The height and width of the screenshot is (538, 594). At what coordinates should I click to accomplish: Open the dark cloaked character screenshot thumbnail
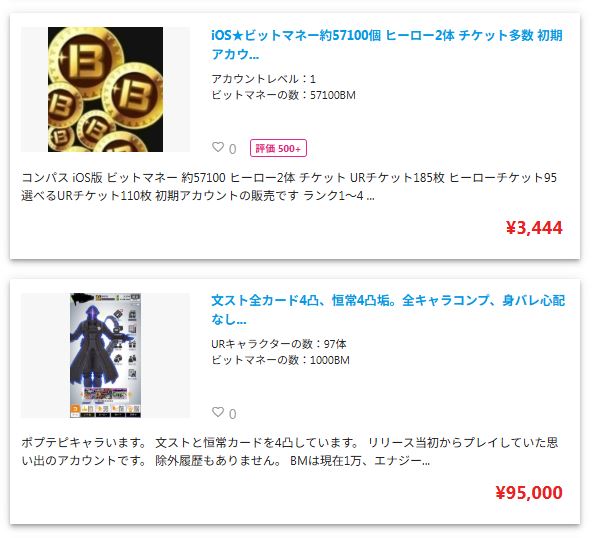click(105, 355)
